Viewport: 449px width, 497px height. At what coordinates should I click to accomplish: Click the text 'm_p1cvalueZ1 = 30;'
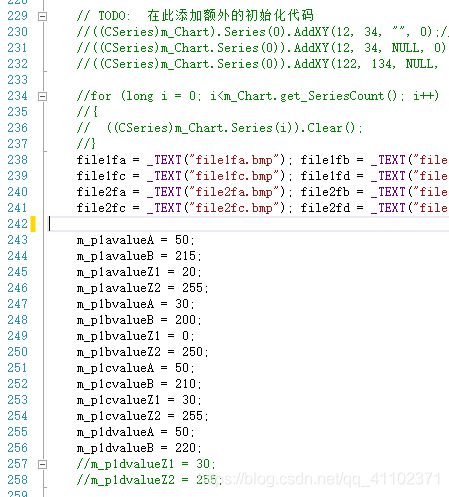pos(139,400)
